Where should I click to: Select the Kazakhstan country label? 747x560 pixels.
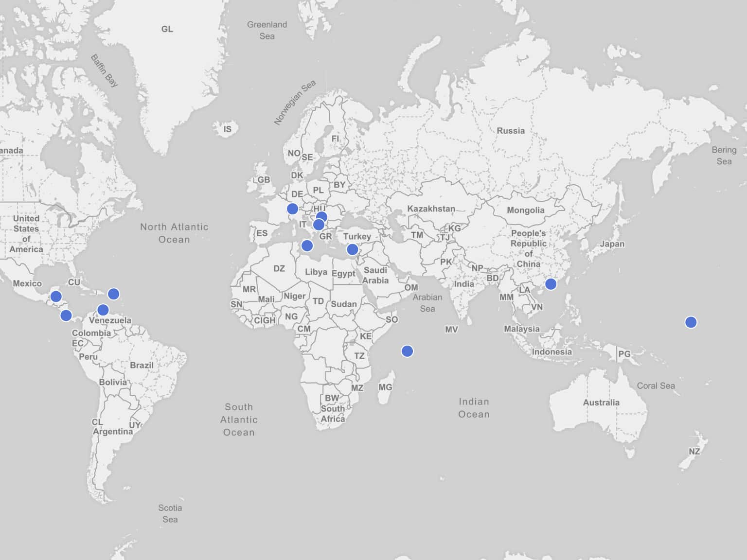pos(431,209)
